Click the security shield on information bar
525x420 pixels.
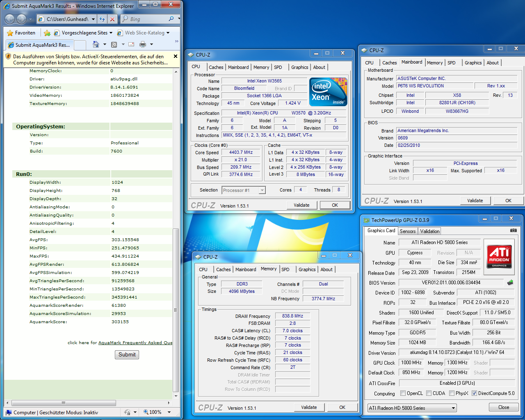(x=8, y=57)
